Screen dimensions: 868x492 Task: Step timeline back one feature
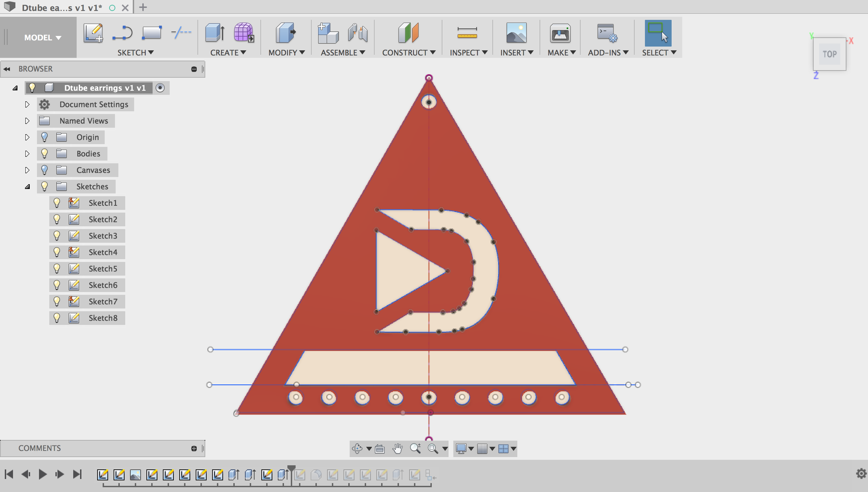[26, 474]
